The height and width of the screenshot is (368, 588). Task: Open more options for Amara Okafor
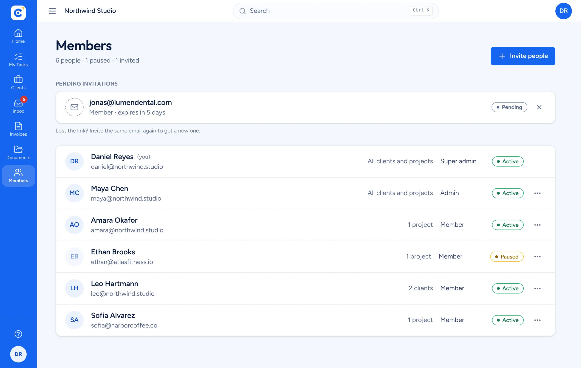(537, 225)
